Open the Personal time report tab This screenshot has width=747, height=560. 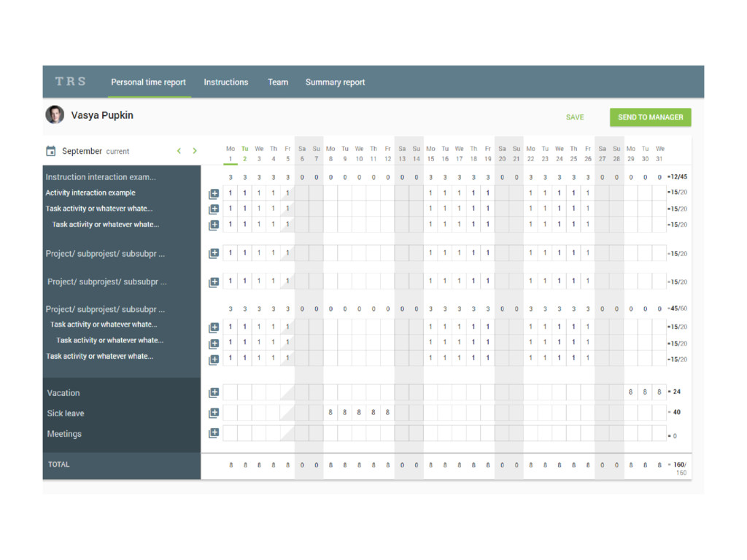(x=149, y=82)
